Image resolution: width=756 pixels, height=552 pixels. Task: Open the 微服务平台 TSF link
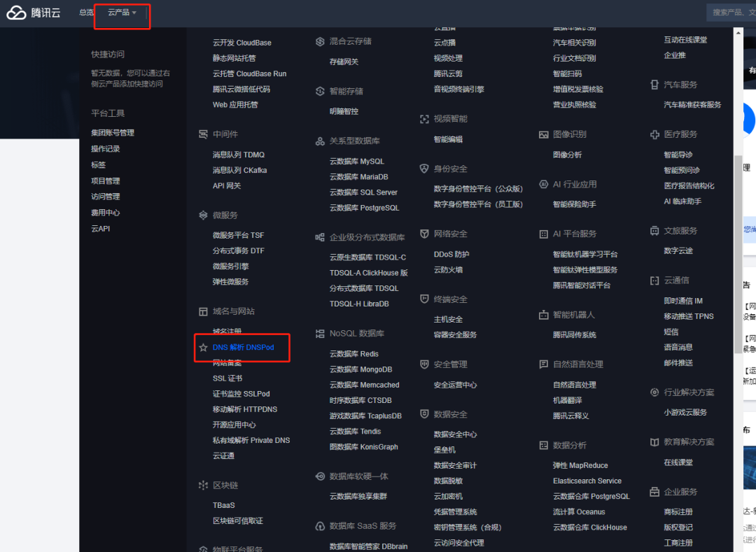point(238,235)
